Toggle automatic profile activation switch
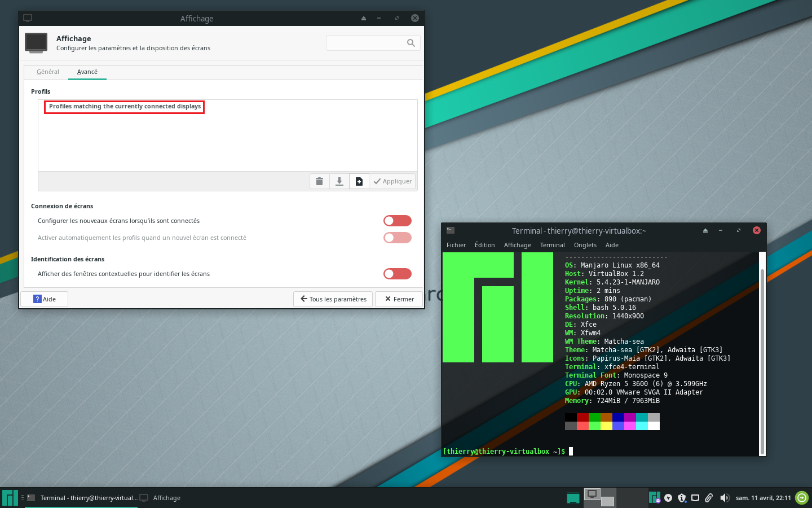This screenshot has height=508, width=812. tap(398, 238)
